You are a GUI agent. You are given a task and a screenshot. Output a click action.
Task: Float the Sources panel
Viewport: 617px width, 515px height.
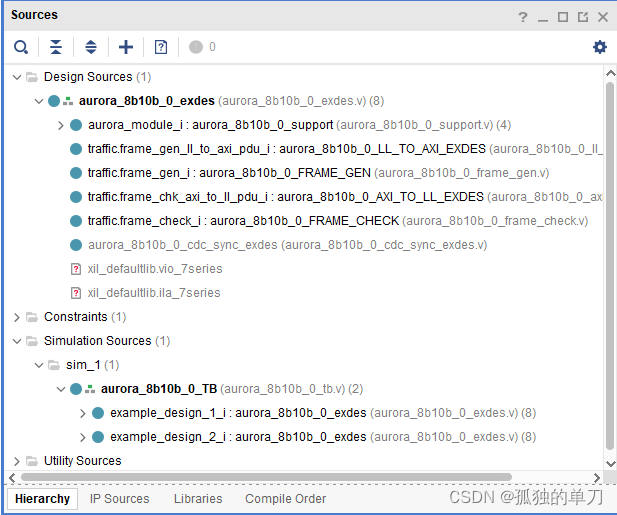coord(583,17)
